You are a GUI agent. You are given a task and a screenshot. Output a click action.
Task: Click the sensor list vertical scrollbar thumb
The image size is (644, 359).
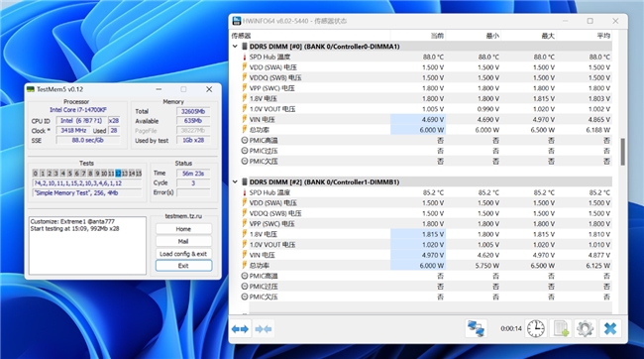coord(622,152)
